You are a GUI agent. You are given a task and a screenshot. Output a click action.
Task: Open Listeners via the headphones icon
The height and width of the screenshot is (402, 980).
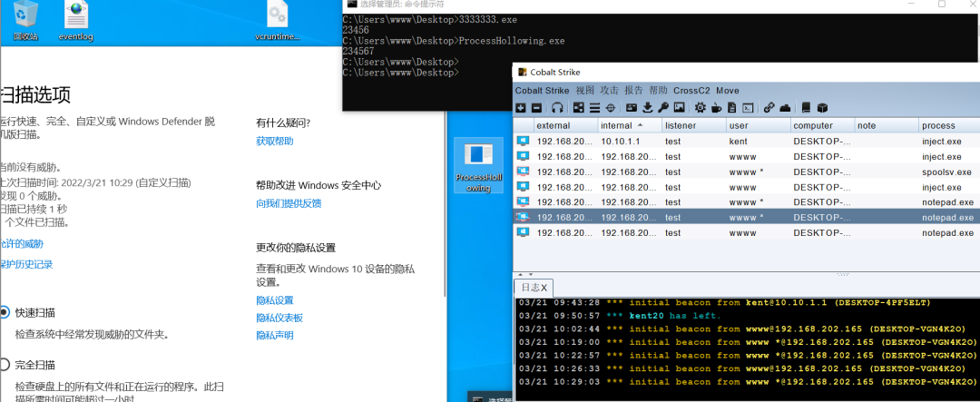pos(557,108)
